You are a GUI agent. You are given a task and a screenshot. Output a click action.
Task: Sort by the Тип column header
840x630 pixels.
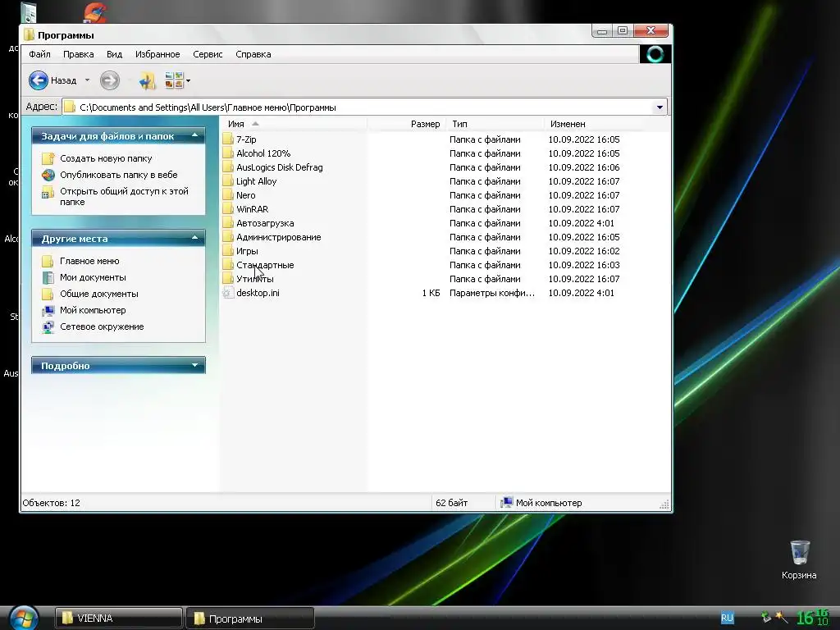[x=494, y=124]
